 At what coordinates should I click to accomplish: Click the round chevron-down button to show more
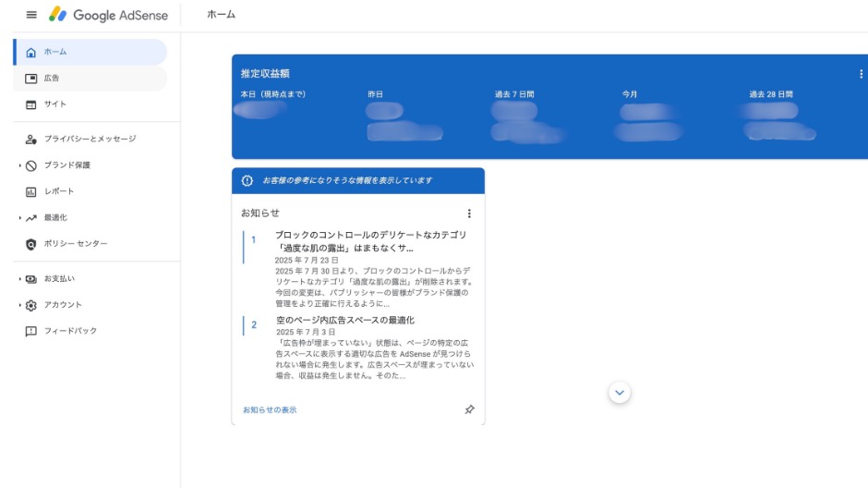click(x=620, y=393)
